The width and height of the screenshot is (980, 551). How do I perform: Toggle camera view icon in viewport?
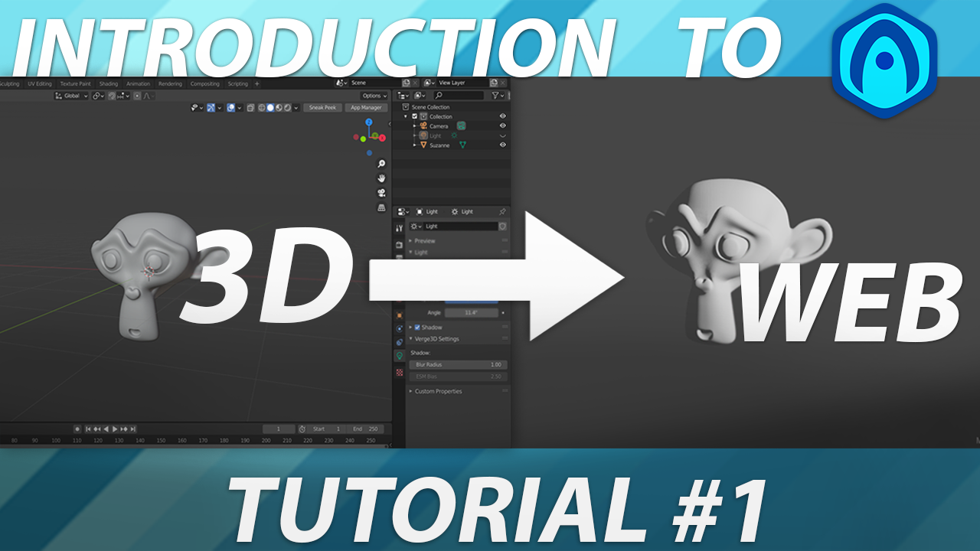[x=381, y=193]
